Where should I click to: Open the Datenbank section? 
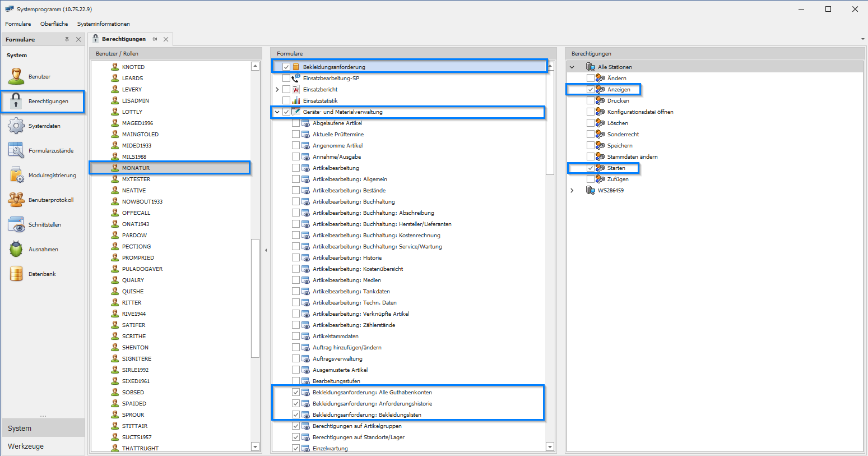pos(41,274)
